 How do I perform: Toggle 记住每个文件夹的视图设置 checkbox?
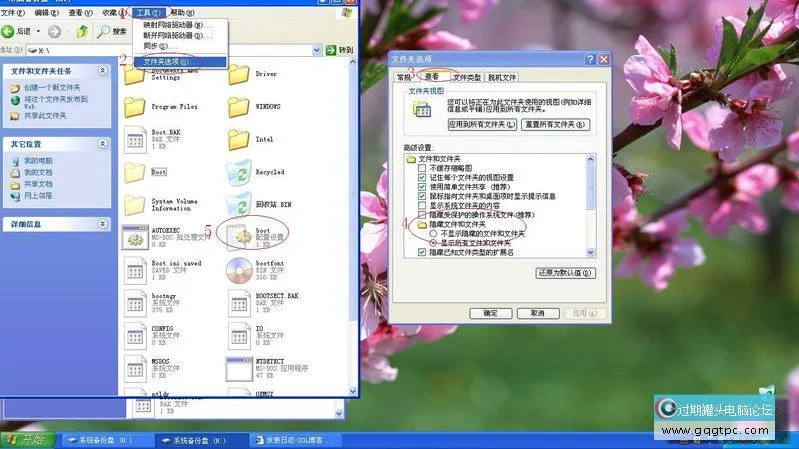tap(422, 177)
